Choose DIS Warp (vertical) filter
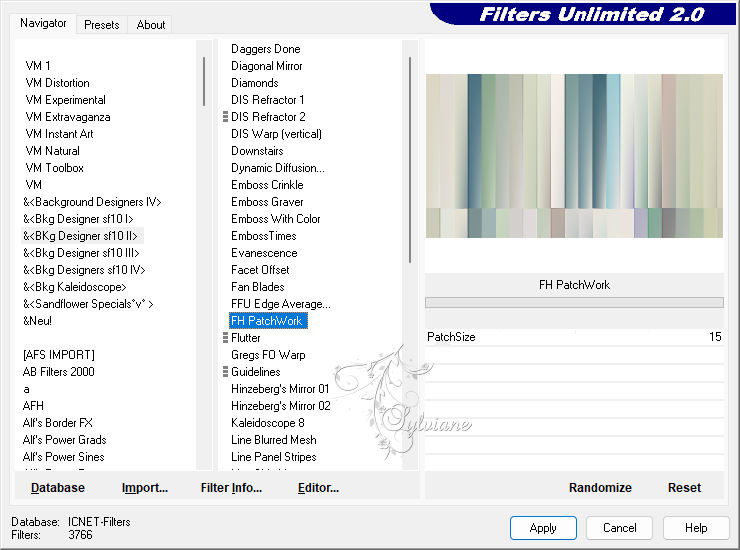The image size is (740, 550). click(276, 134)
